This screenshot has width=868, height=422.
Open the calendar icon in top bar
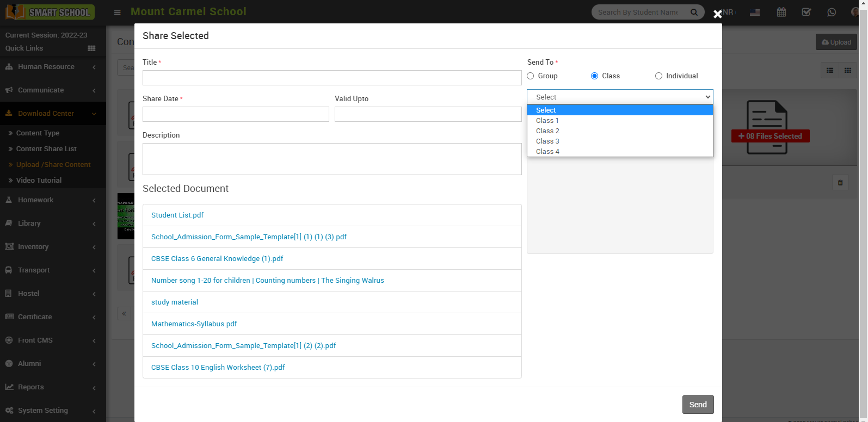(781, 12)
